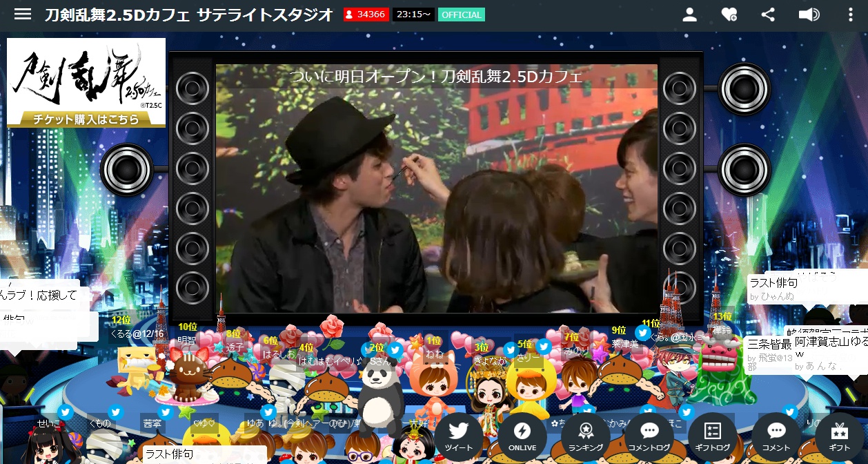Click the live video player
Screen dimensions: 868x464
coord(437,188)
